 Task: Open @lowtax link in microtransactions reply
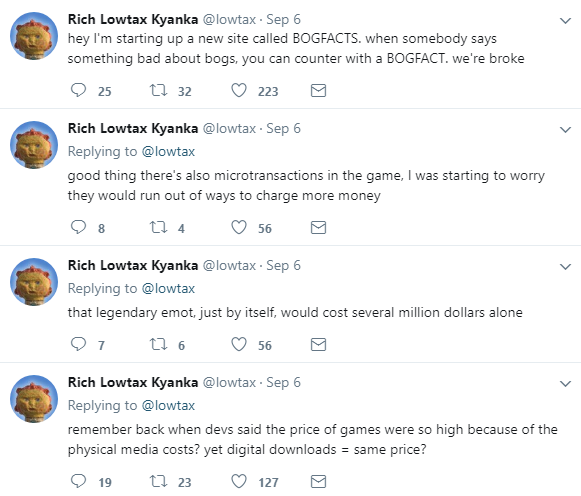point(168,152)
